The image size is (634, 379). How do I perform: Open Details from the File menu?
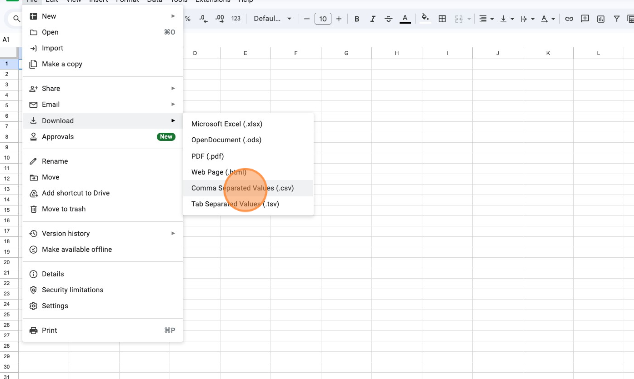103,274
